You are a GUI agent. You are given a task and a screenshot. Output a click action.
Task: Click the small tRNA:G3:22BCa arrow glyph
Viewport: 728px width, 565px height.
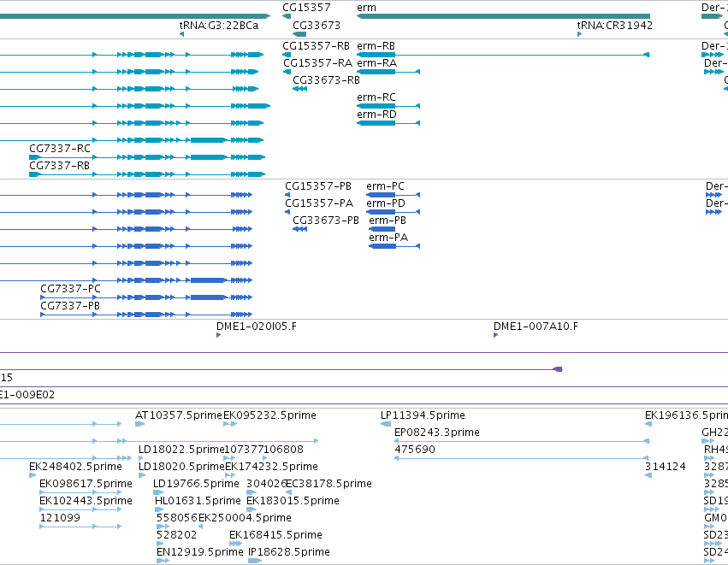pos(181,34)
